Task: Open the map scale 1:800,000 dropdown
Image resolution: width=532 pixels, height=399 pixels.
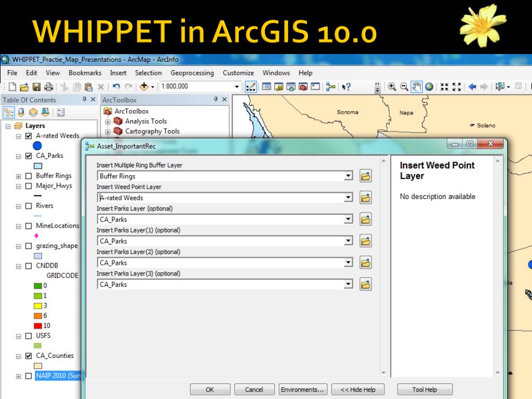Action: (x=237, y=87)
